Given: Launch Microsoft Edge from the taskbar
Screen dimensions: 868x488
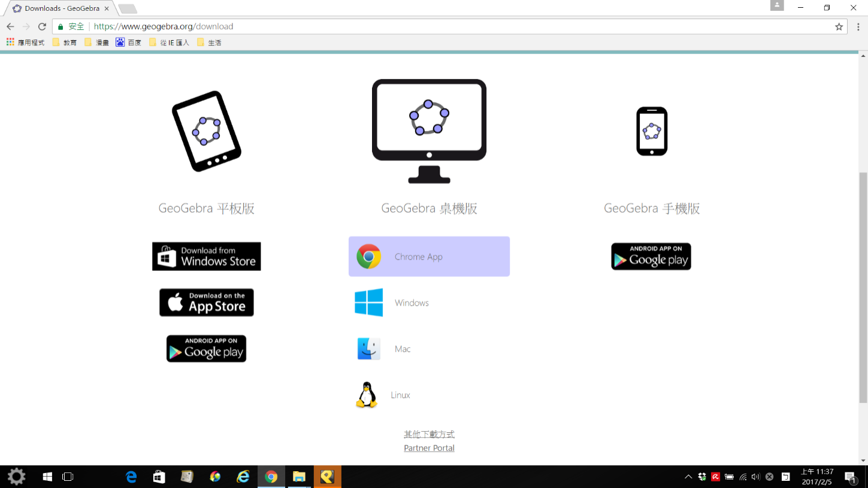Looking at the screenshot, I should [131, 477].
